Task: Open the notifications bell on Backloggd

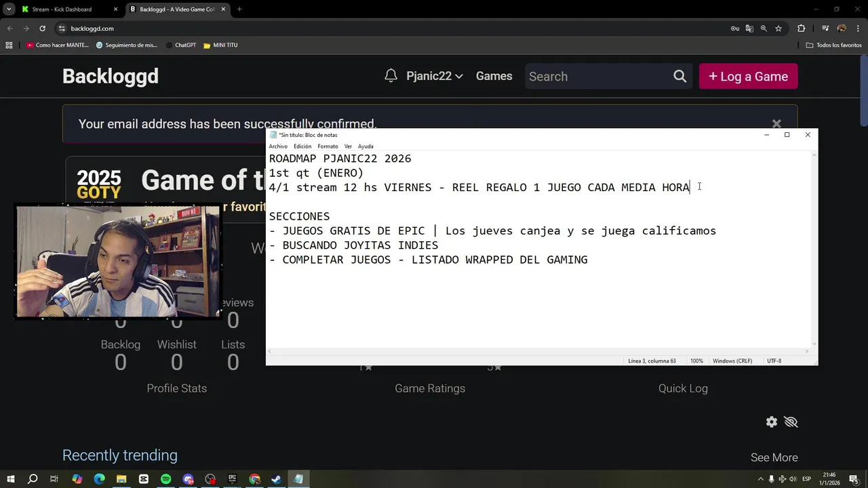Action: [x=391, y=76]
